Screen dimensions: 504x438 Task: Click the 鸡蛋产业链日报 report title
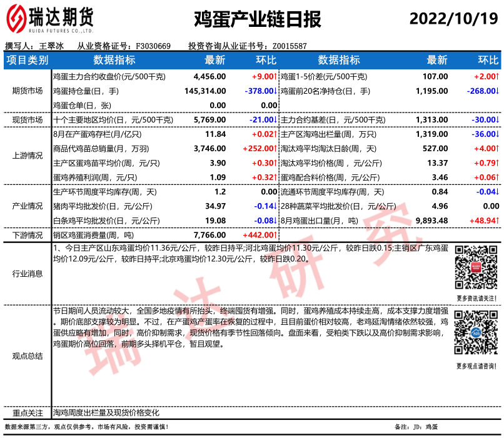click(258, 19)
